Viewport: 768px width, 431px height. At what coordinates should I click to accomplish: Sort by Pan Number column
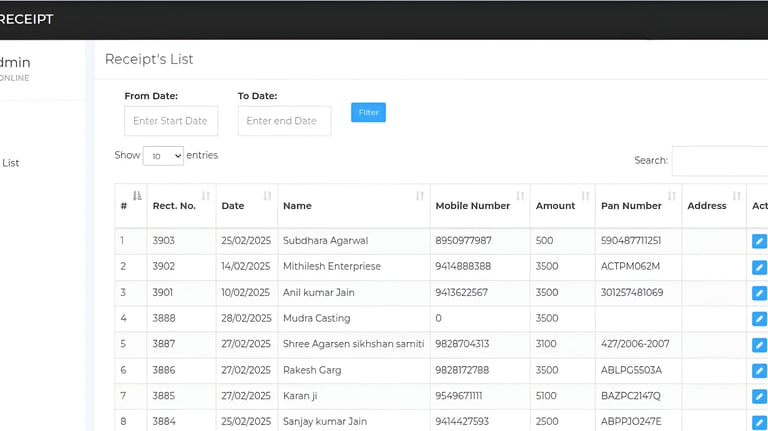[638, 206]
